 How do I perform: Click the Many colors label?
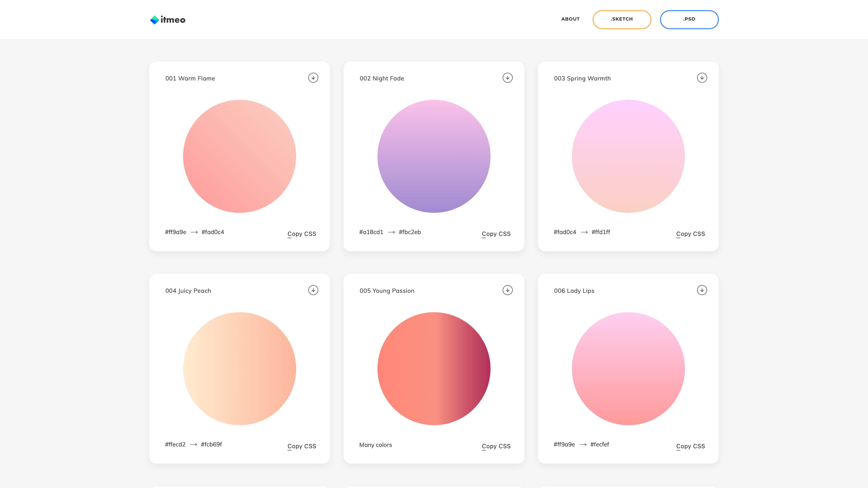[375, 445]
